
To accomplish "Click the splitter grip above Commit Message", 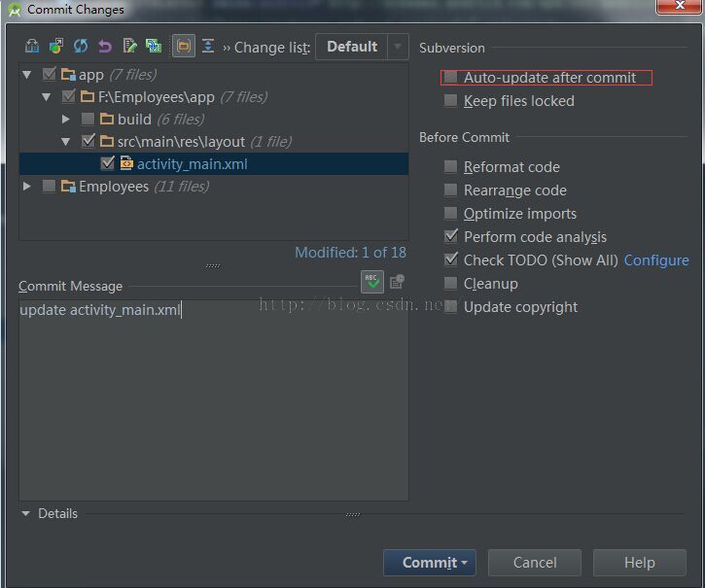I will [x=213, y=266].
